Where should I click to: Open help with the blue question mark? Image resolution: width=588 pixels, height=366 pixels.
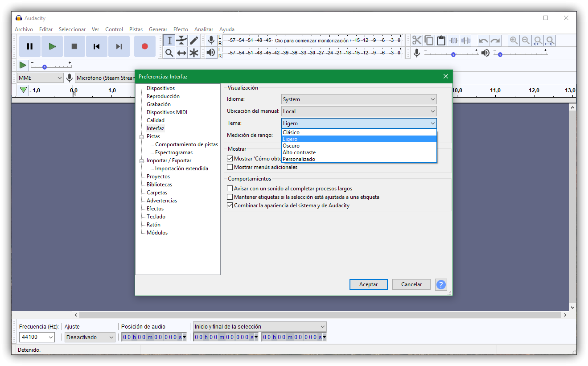click(x=441, y=284)
